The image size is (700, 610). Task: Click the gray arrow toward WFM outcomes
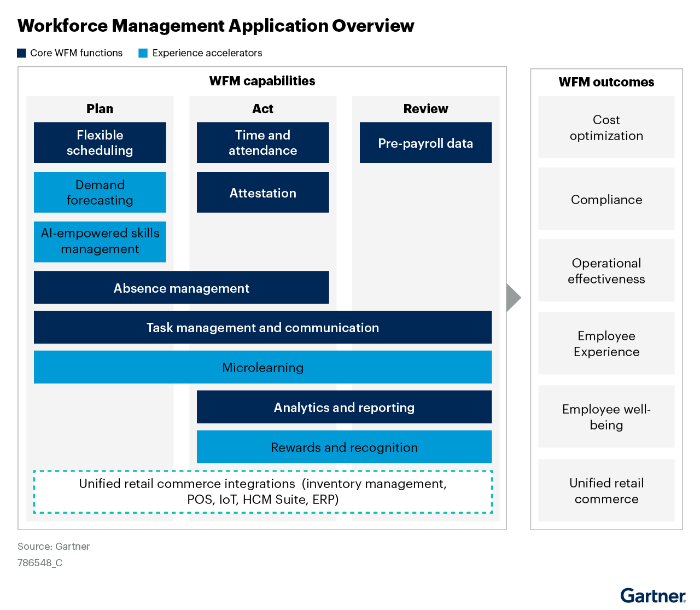(514, 298)
